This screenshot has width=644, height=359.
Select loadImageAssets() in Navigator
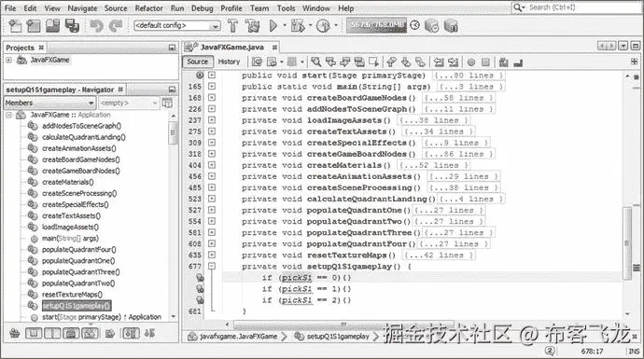click(x=70, y=227)
